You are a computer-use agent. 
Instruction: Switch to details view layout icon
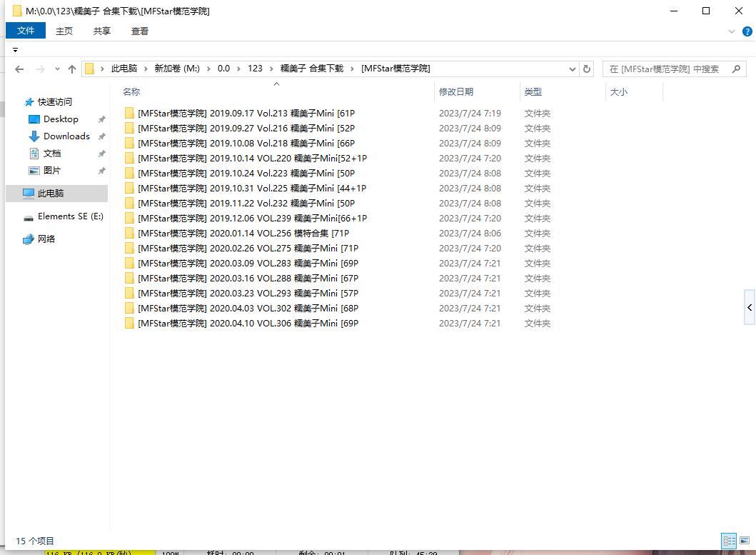click(729, 541)
